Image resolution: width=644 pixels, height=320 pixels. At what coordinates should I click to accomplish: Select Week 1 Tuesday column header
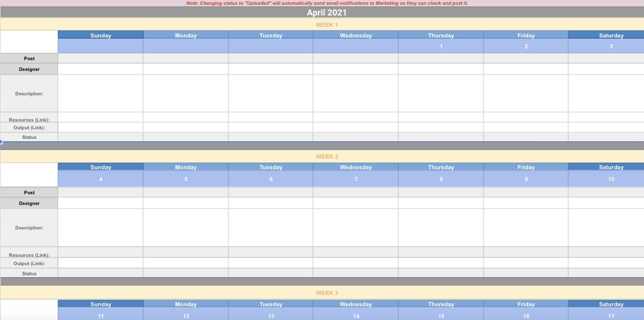[271, 35]
